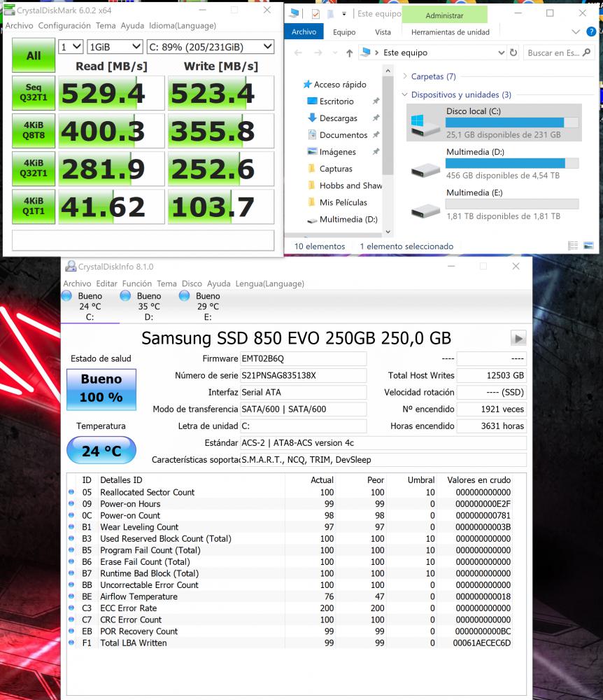This screenshot has width=603, height=700.
Task: Click the Bueno 100 % health status button
Action: point(101,389)
